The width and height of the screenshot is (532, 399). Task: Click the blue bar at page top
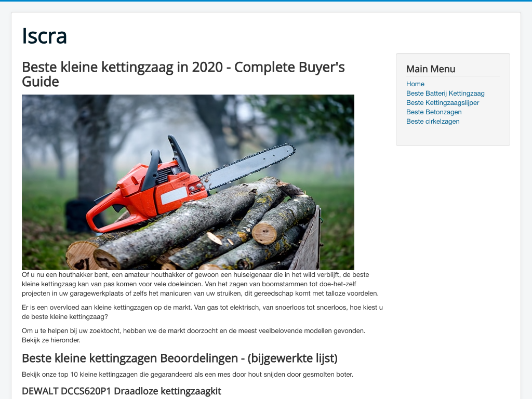[x=266, y=1]
